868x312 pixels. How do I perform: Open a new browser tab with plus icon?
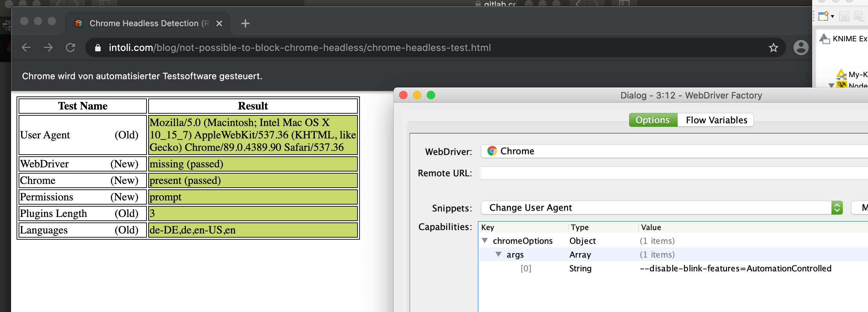(x=245, y=23)
